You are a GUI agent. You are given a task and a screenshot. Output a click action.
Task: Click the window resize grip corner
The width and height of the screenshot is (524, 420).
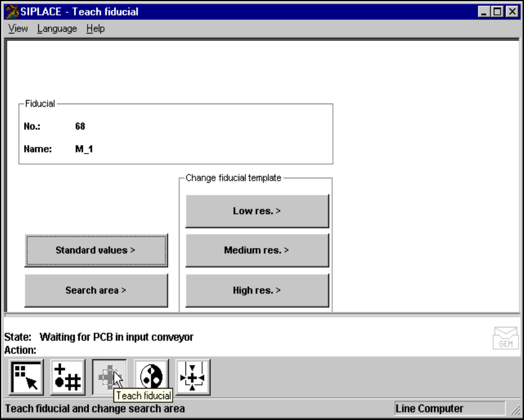515,410
